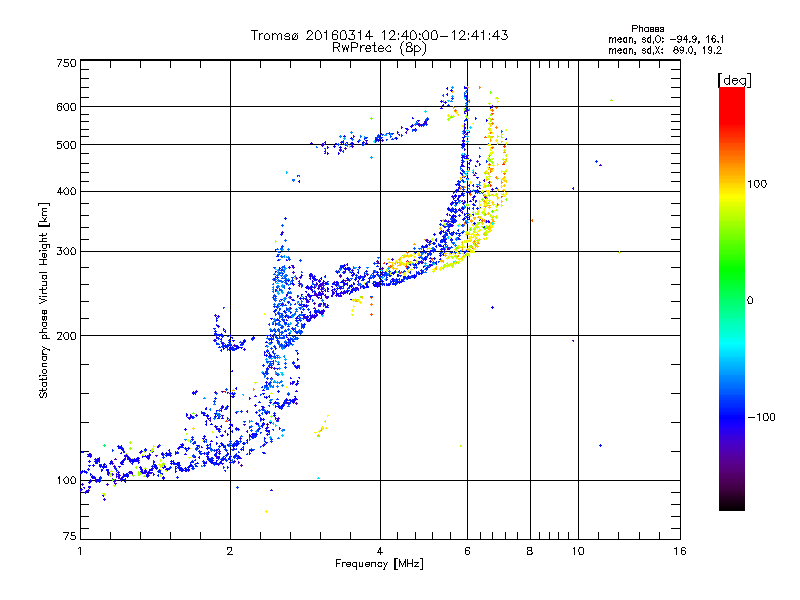Click the colorbar label '-100'
Image resolution: width=800 pixels, height=600 pixels.
pos(761,417)
